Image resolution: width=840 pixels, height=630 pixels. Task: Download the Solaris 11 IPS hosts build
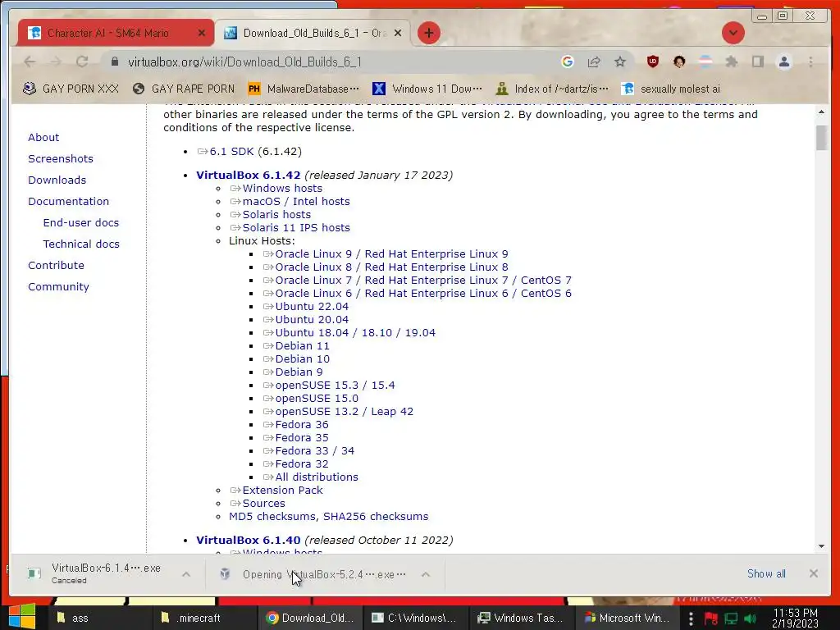[295, 228]
